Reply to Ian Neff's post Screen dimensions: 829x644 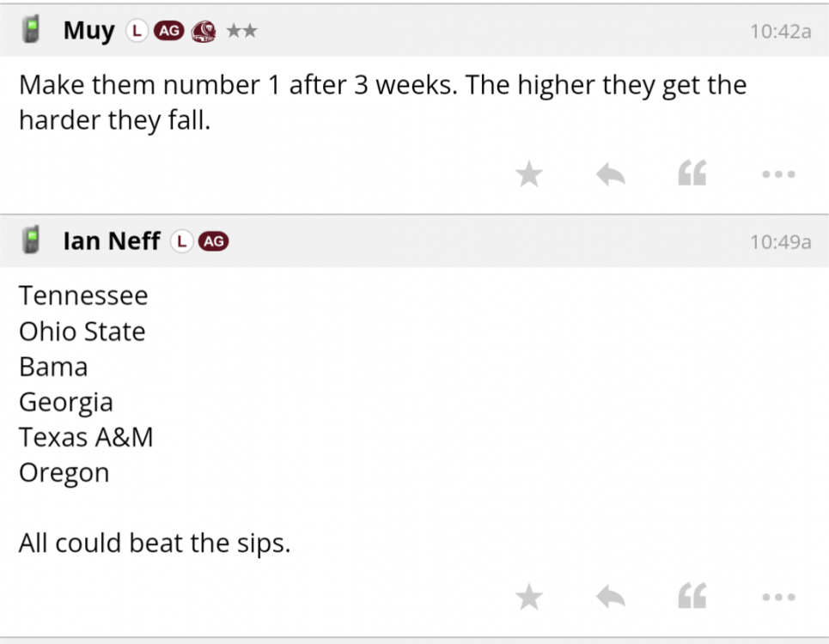(611, 597)
